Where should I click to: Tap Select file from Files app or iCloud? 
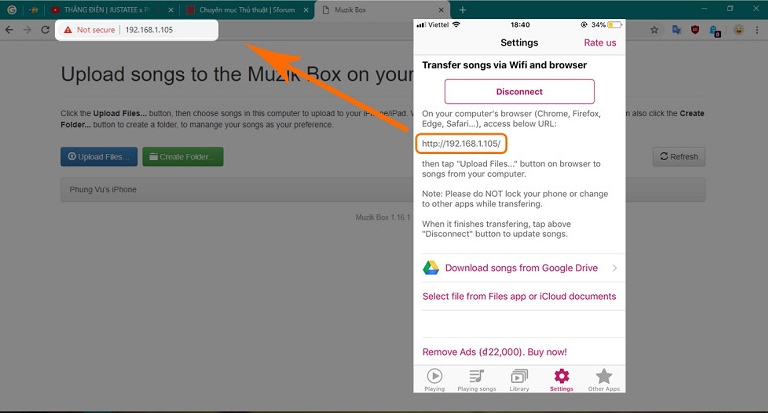coord(519,296)
